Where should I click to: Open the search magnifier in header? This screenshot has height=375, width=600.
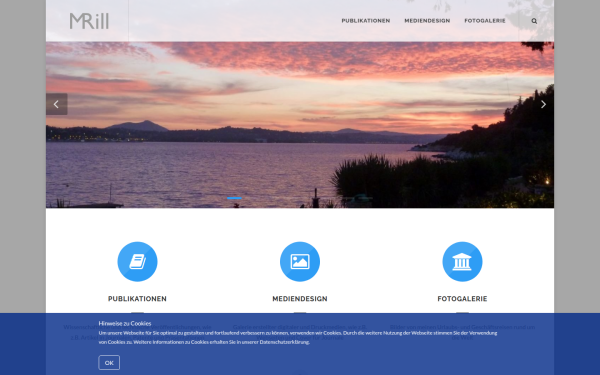[534, 21]
